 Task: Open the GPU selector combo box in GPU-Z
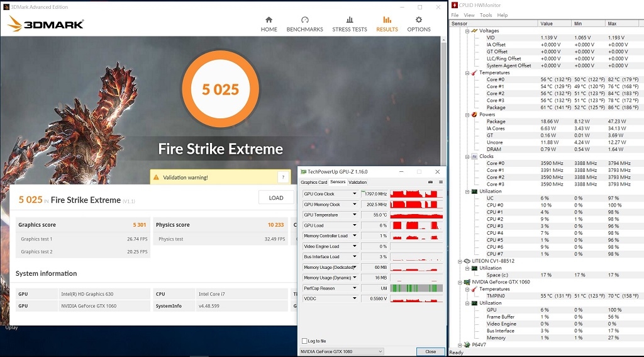341,351
